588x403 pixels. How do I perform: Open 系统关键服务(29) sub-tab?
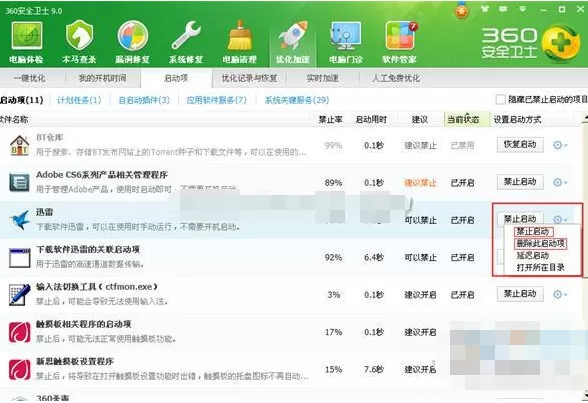click(x=297, y=100)
